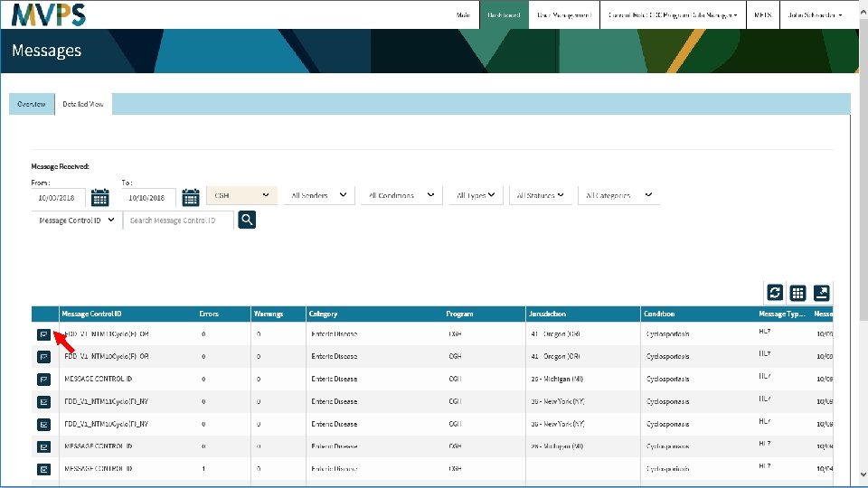Click the To date input field

[x=148, y=198]
